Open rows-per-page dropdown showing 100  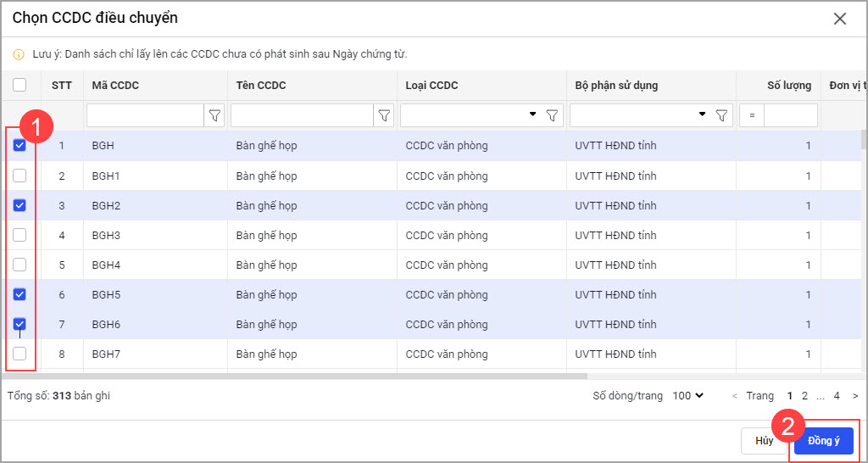point(687,396)
